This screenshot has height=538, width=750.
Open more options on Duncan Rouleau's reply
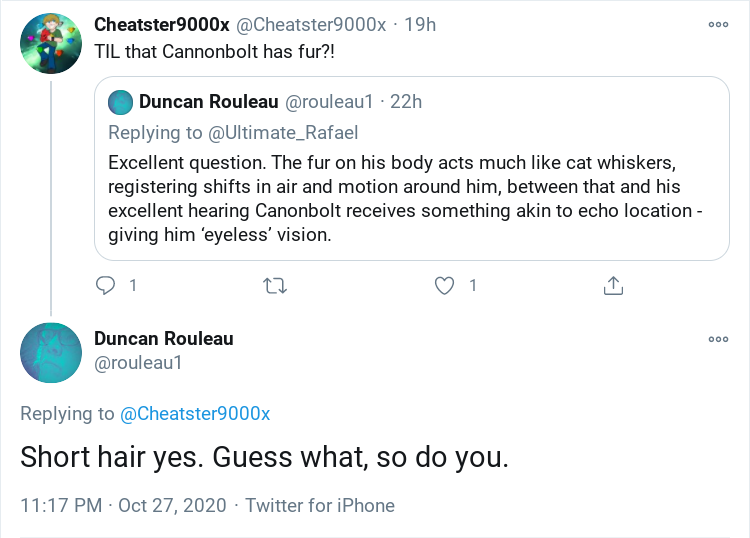click(x=718, y=339)
